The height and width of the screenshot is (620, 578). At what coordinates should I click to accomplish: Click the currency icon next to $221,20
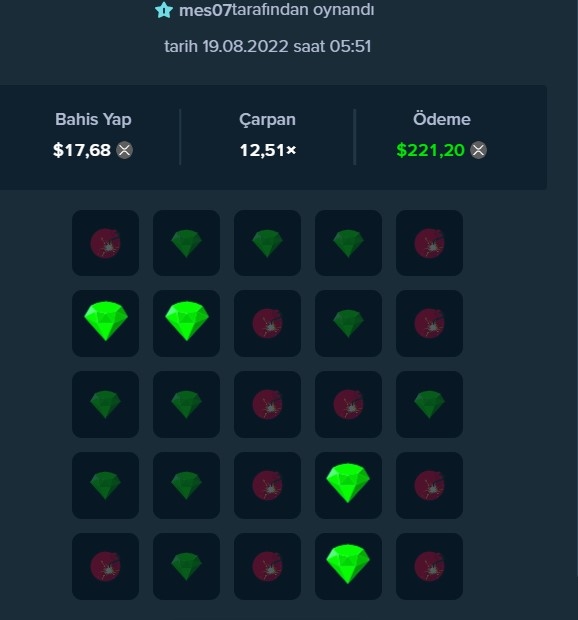tap(478, 150)
